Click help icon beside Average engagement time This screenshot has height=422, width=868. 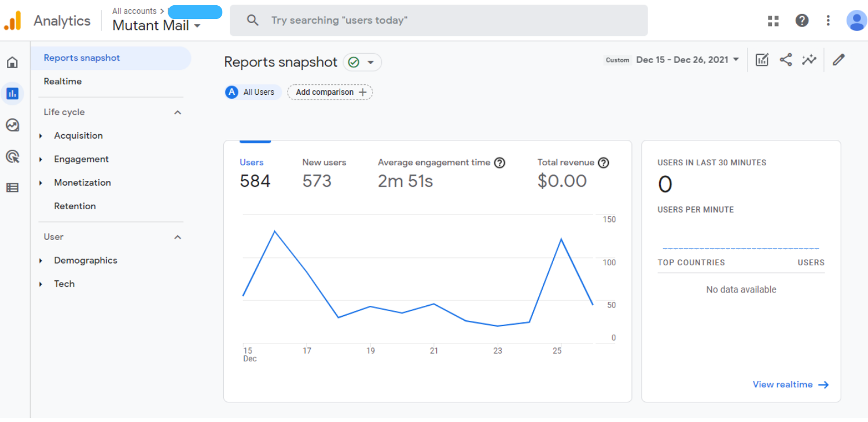[499, 163]
